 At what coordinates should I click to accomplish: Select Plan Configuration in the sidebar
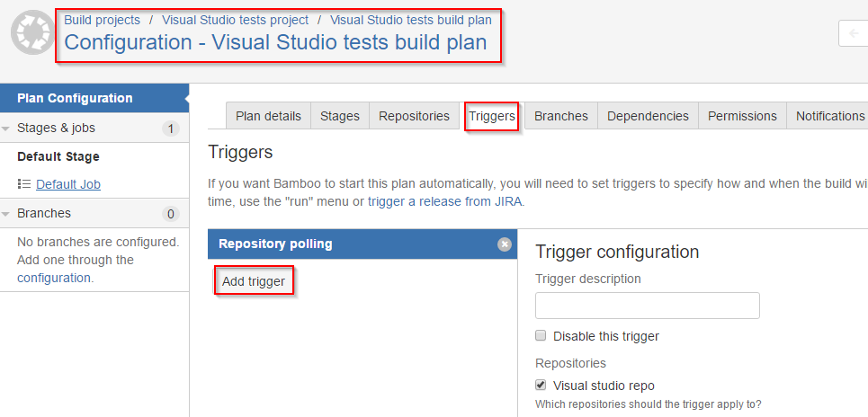pyautogui.click(x=94, y=99)
